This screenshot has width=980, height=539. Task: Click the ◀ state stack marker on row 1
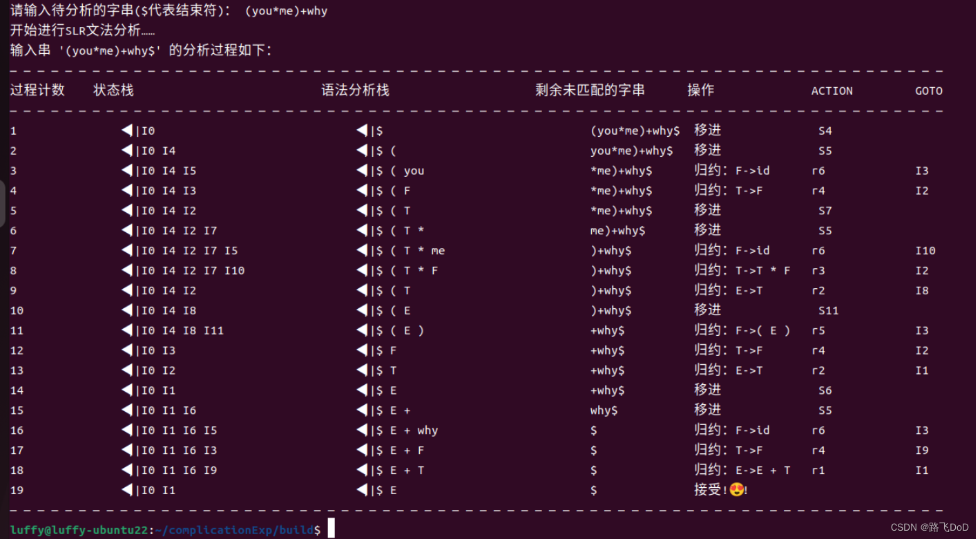[126, 130]
